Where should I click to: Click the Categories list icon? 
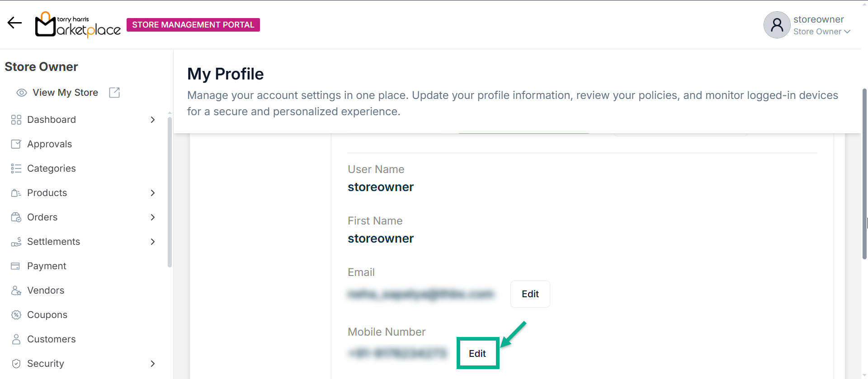coord(16,168)
